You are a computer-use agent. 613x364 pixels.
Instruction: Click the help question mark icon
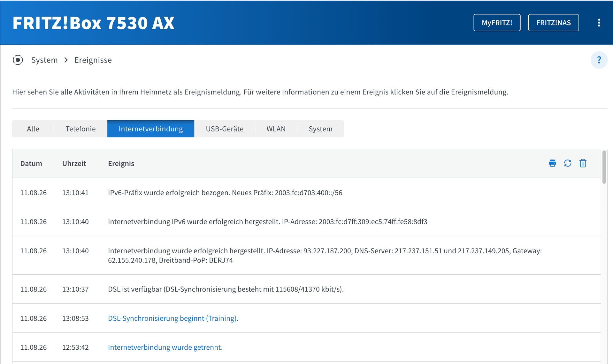[x=599, y=60]
